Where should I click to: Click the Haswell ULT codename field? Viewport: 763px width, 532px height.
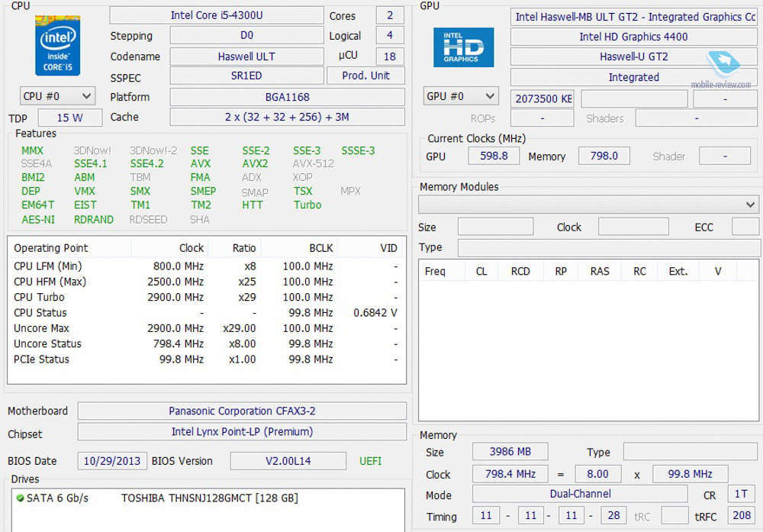point(246,56)
